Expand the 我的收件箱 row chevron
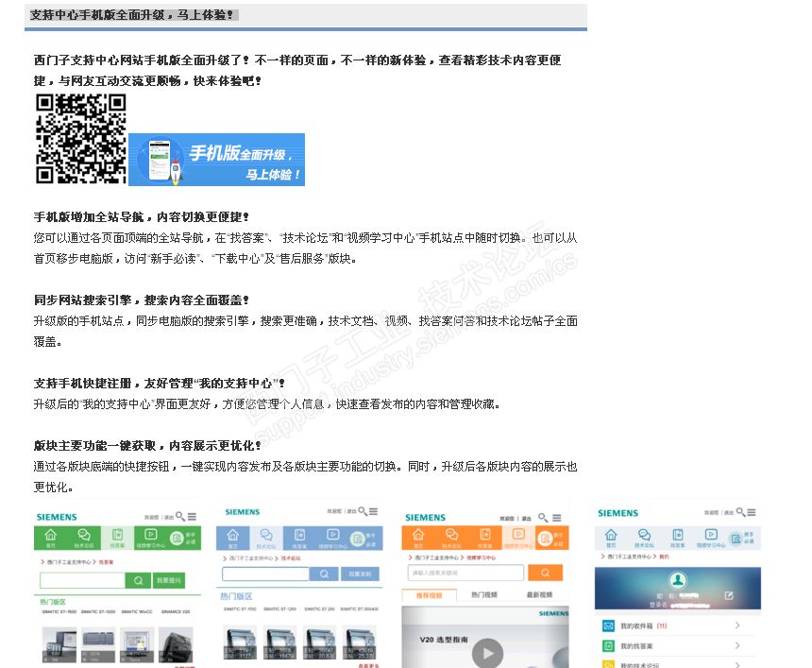This screenshot has width=812, height=668. pos(737,625)
